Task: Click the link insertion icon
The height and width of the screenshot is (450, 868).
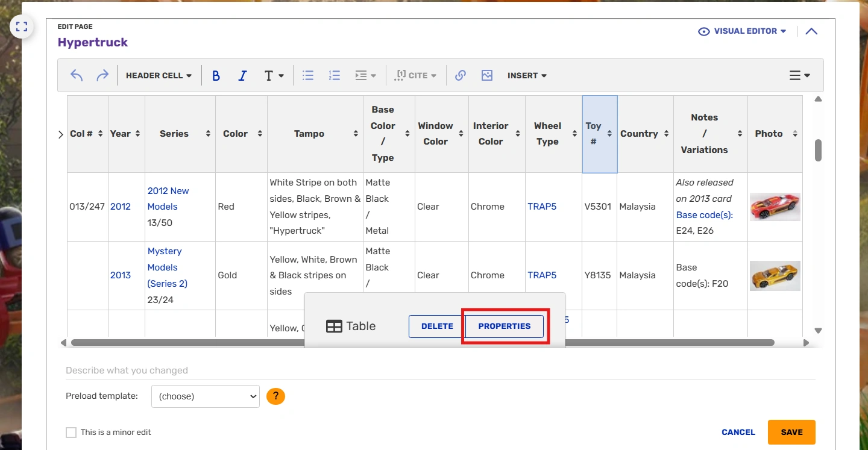Action: (x=461, y=75)
